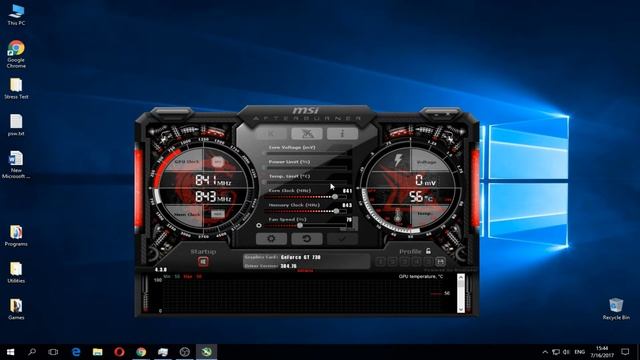Viewport: 640px width, 360px height.
Task: Click the save profile floppy icon
Action: 440,261
